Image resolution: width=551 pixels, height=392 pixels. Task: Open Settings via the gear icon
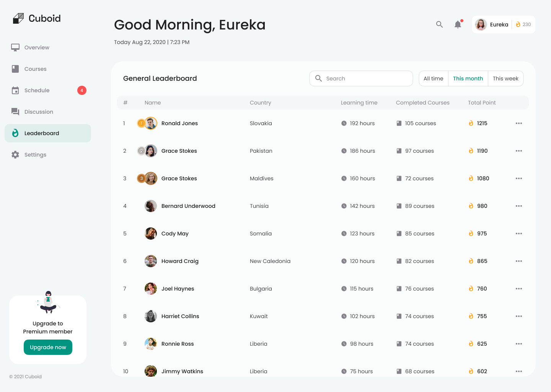(x=15, y=155)
